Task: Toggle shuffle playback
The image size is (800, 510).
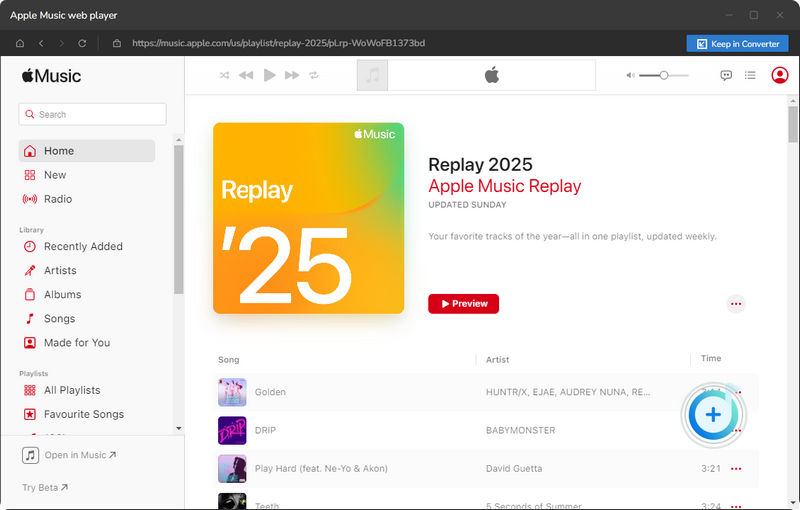Action: click(x=224, y=75)
